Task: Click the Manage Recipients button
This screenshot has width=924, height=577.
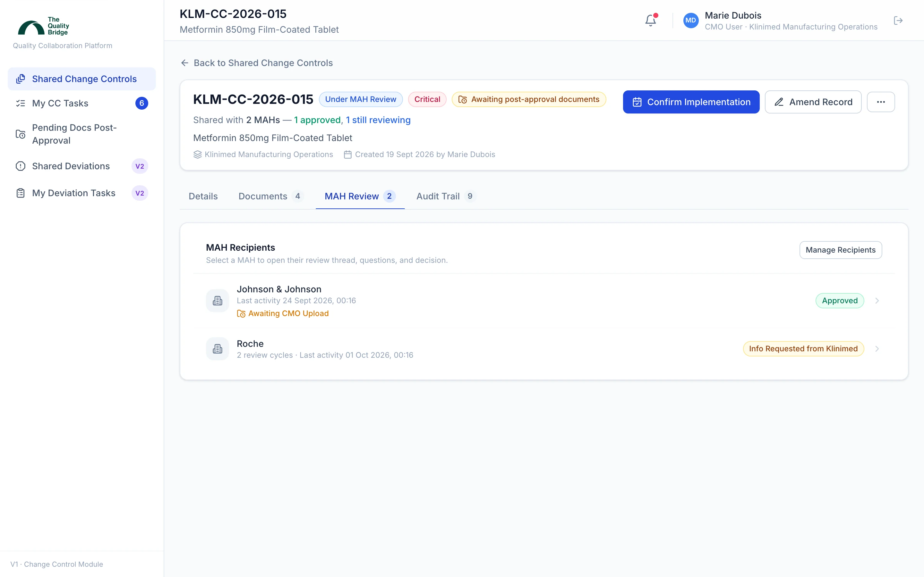Action: [x=840, y=250]
